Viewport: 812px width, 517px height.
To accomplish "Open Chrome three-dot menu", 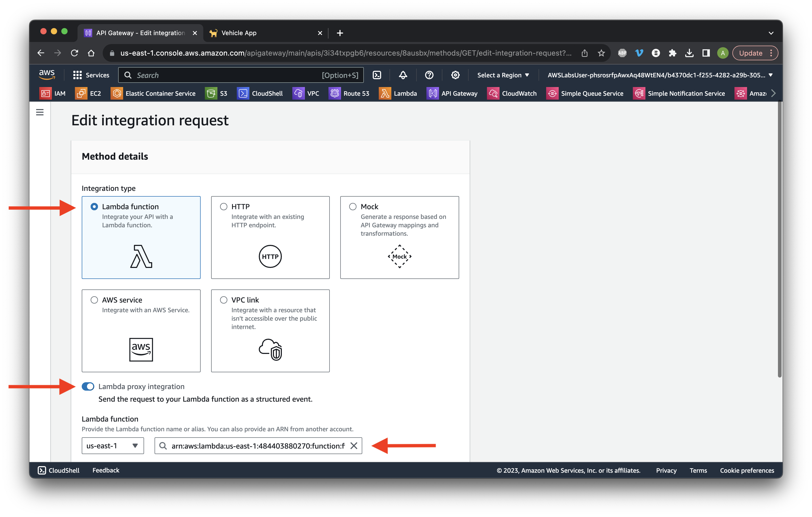I will tap(771, 53).
